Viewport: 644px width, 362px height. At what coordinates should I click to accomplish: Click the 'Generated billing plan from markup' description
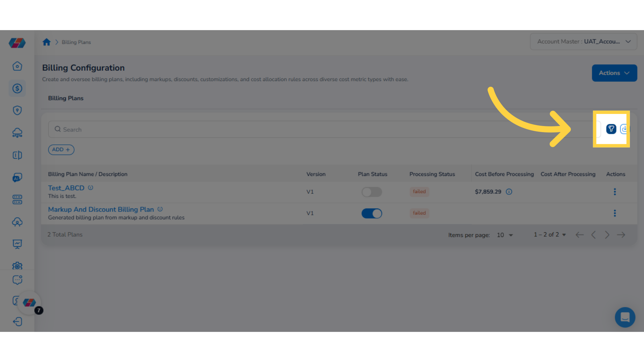click(x=116, y=218)
